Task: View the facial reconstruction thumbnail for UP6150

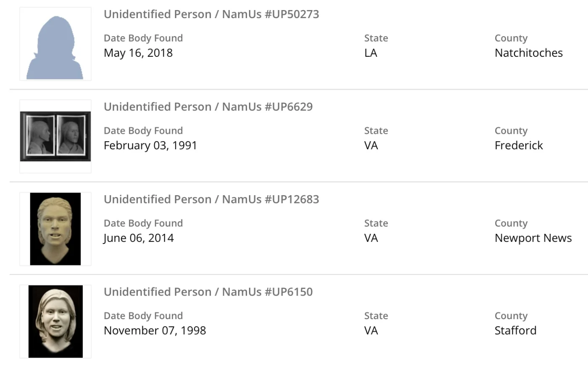Action: click(x=55, y=321)
